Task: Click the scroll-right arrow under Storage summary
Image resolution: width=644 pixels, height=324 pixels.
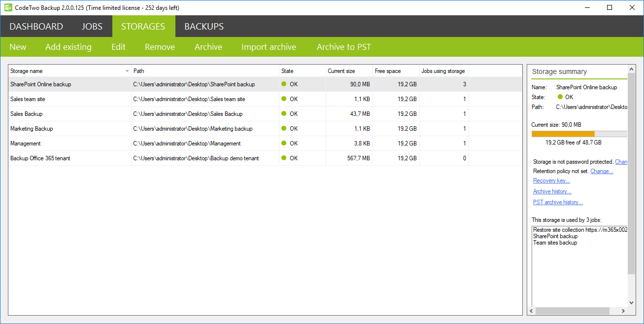Action: pyautogui.click(x=623, y=311)
